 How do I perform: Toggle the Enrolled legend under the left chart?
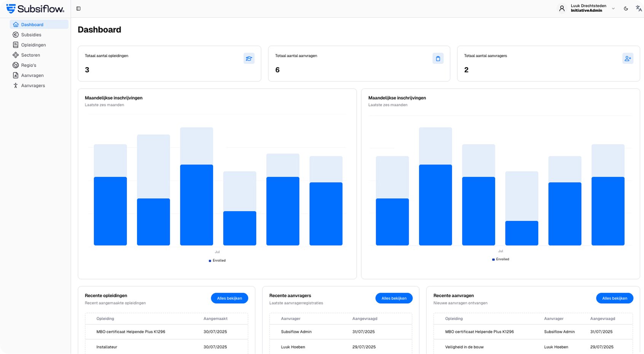click(x=217, y=260)
